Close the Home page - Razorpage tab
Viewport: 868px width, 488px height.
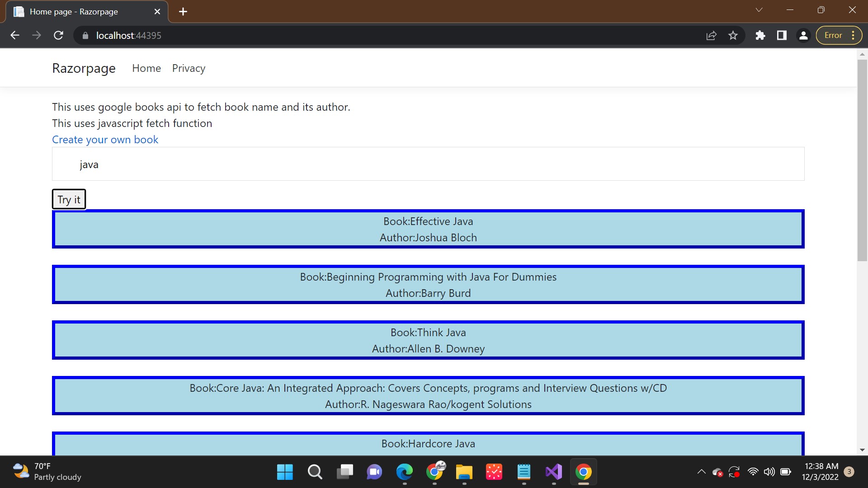[x=157, y=12]
